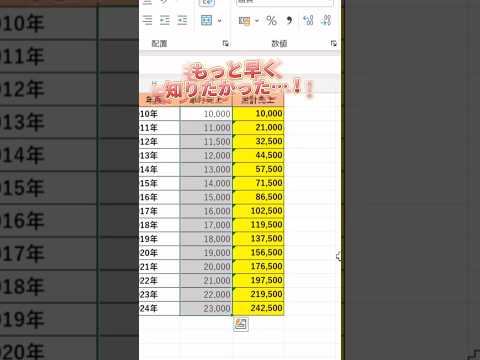
Task: Click the increase indent icon
Action: (182, 21)
